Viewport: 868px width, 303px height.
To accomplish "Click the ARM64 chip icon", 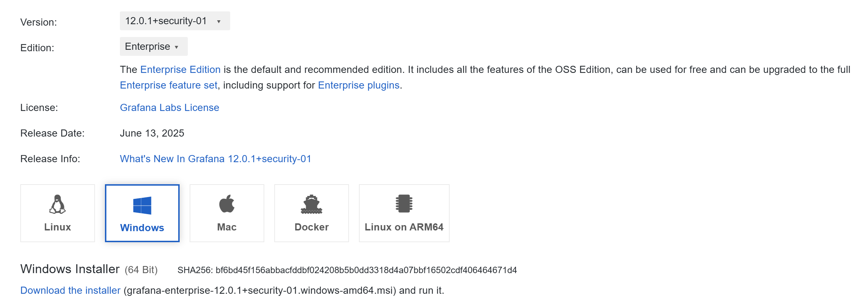I will tap(404, 203).
